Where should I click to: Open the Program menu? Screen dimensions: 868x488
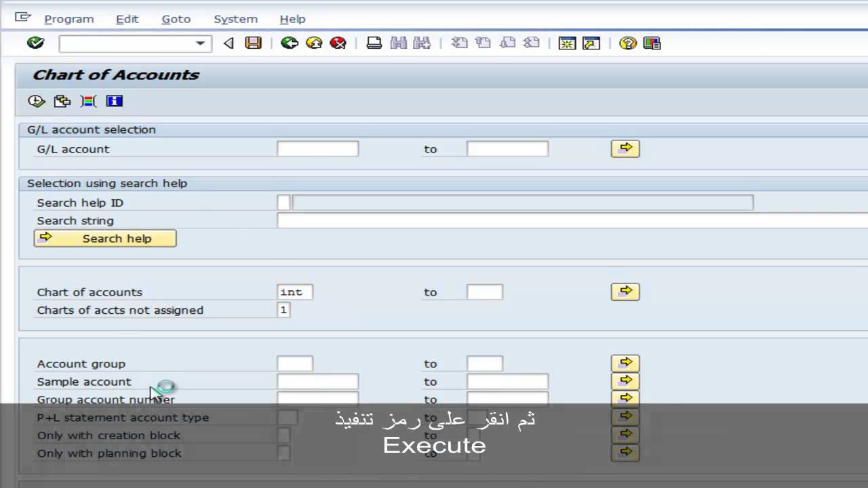click(x=69, y=19)
